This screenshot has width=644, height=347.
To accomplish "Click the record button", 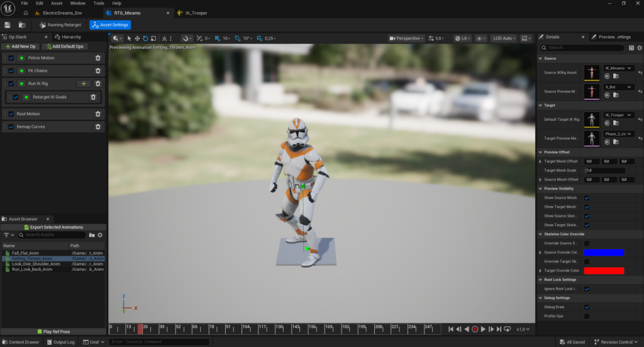I will 475,329.
